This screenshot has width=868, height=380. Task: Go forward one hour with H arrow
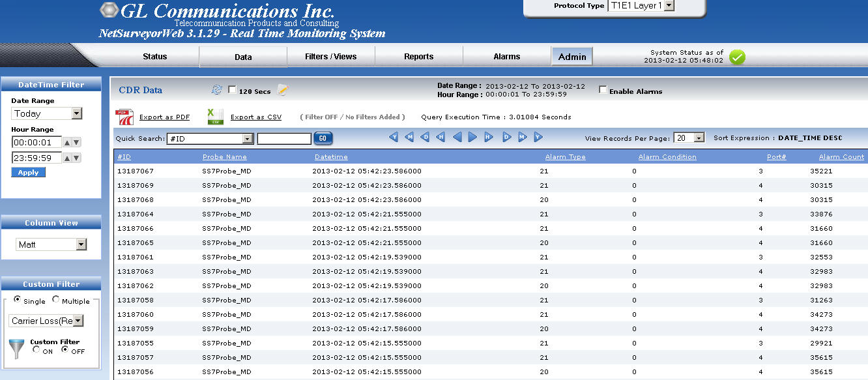point(489,137)
